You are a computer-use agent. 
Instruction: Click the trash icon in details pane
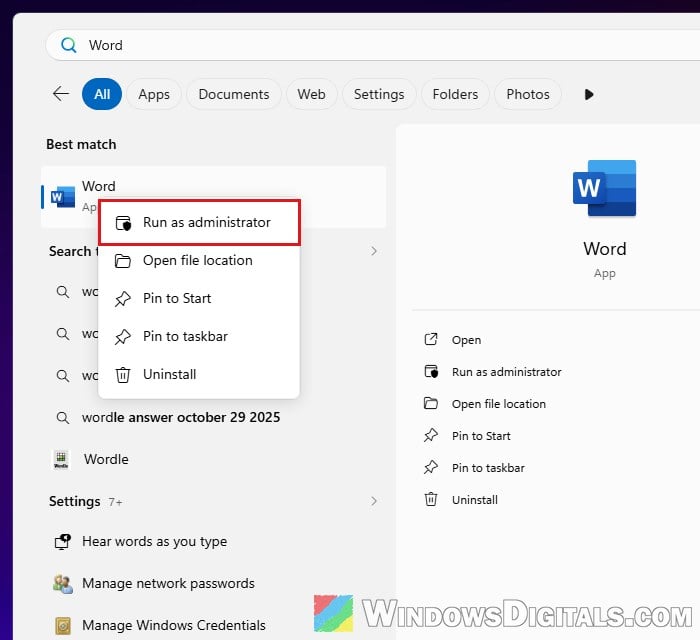click(431, 499)
